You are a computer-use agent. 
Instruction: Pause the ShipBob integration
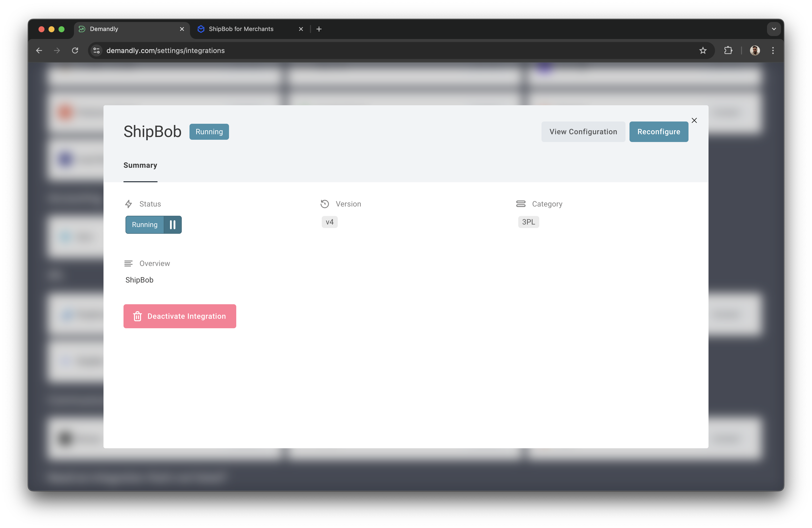coord(173,224)
